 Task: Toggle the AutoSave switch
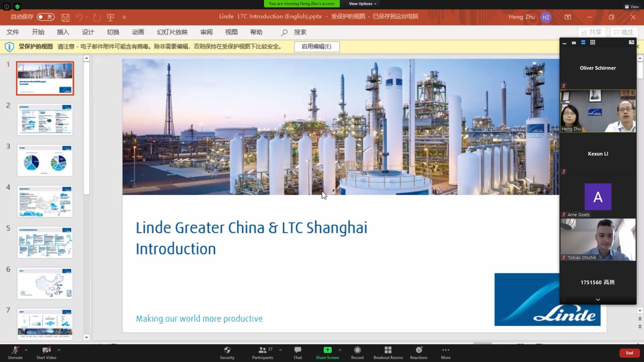[45, 17]
